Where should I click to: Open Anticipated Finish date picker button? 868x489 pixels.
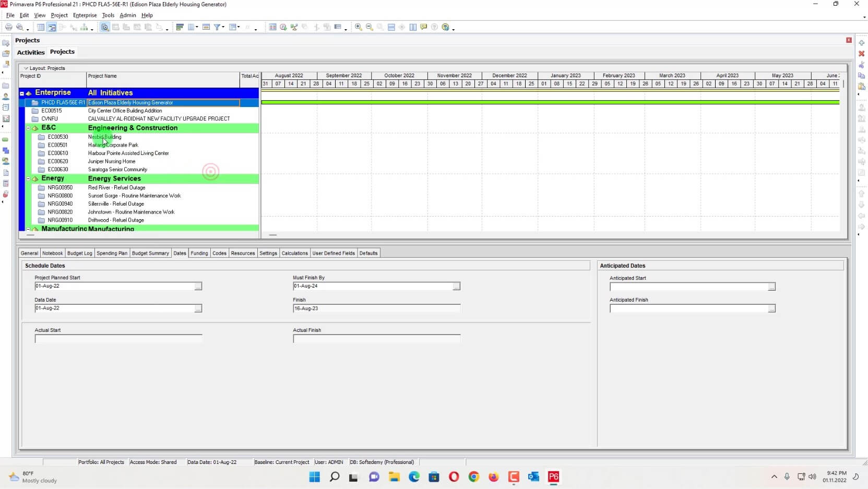point(771,309)
